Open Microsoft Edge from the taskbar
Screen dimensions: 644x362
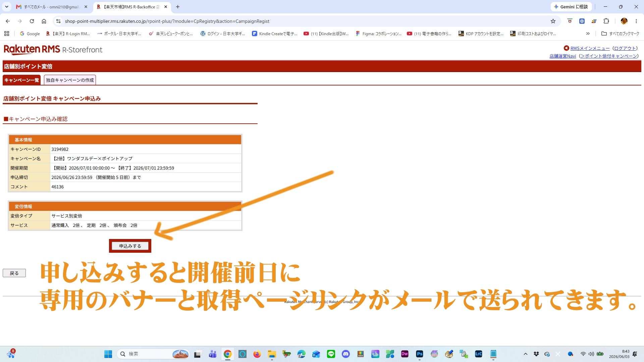point(301,354)
